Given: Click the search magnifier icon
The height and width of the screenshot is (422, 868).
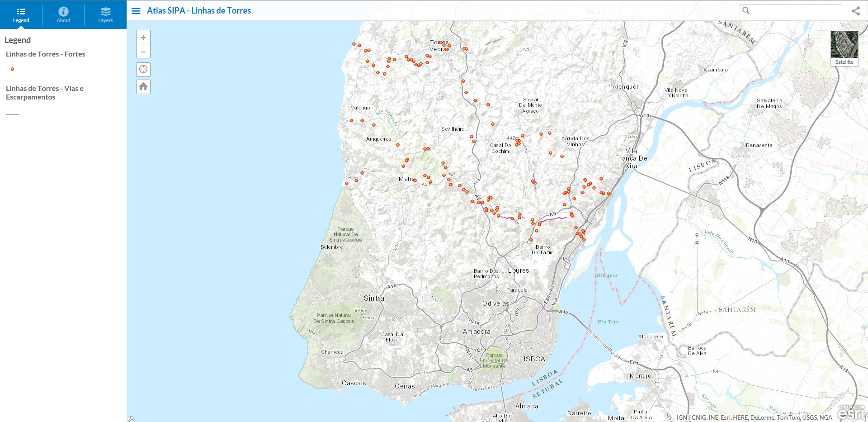Looking at the screenshot, I should (746, 10).
